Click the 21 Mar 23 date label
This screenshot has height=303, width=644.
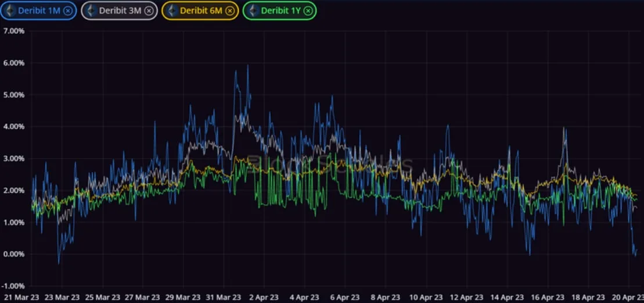[20, 297]
